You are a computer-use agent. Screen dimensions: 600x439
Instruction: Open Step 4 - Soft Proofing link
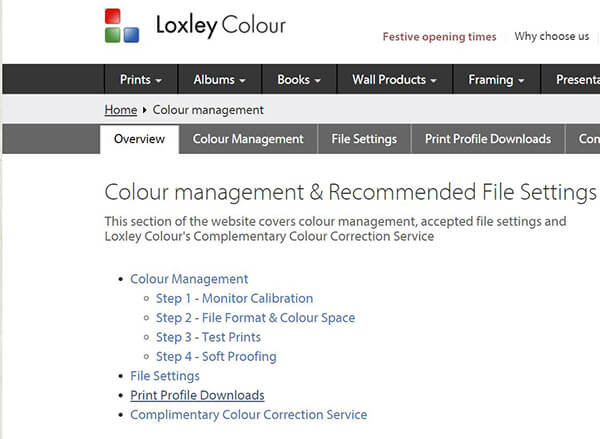[x=216, y=356]
